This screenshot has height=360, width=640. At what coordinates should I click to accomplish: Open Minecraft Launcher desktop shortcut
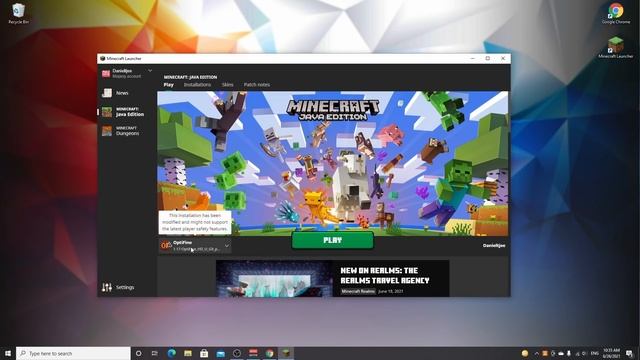616,47
